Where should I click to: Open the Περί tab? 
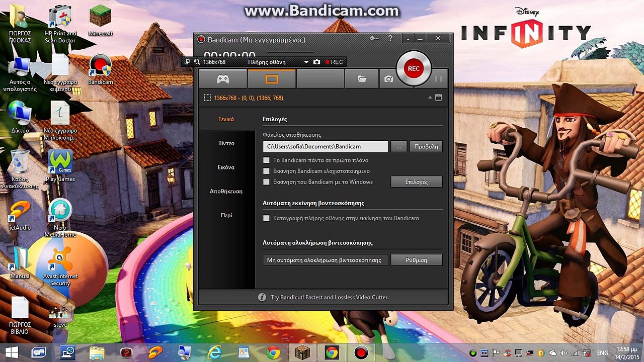[226, 215]
